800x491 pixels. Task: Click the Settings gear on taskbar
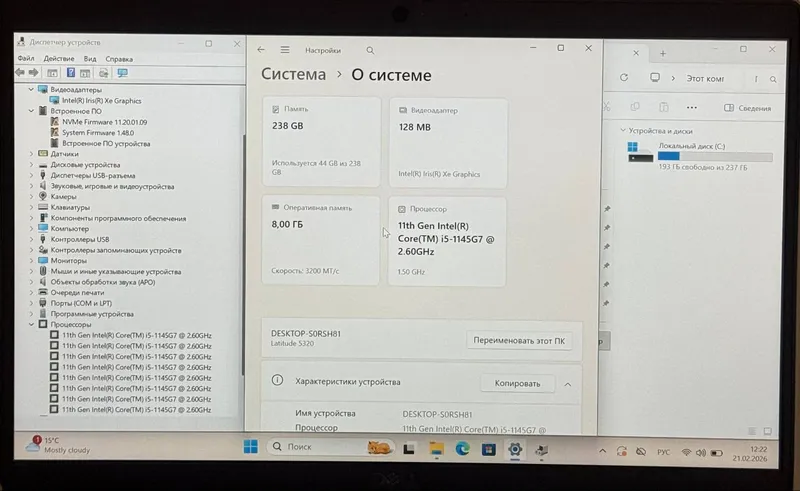[515, 449]
